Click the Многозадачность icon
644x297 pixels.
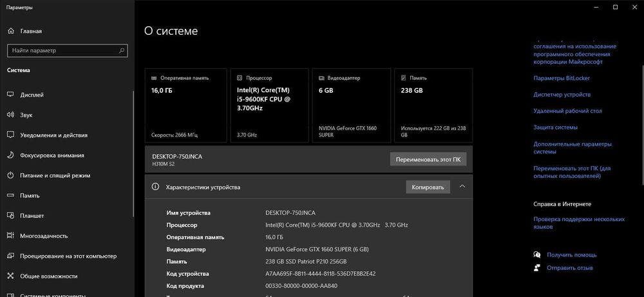11,235
